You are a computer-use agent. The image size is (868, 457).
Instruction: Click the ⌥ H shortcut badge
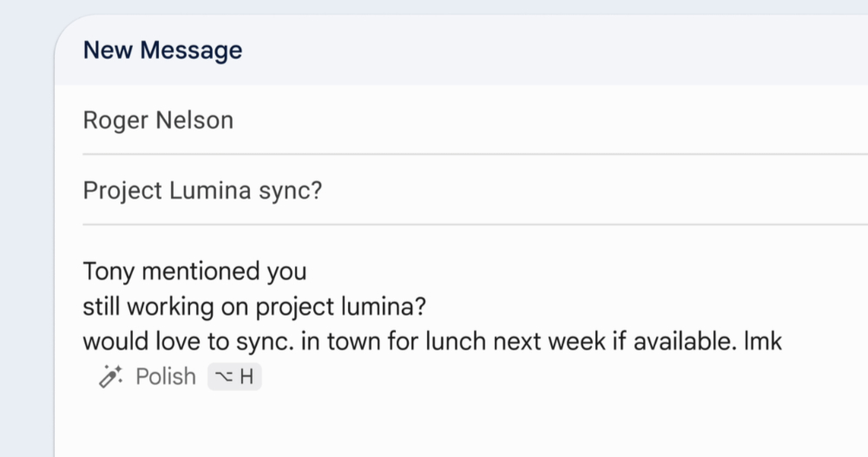tap(234, 376)
